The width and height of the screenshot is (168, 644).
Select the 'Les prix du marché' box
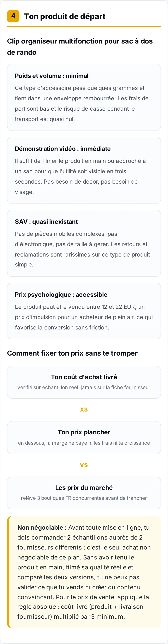pyautogui.click(x=84, y=493)
